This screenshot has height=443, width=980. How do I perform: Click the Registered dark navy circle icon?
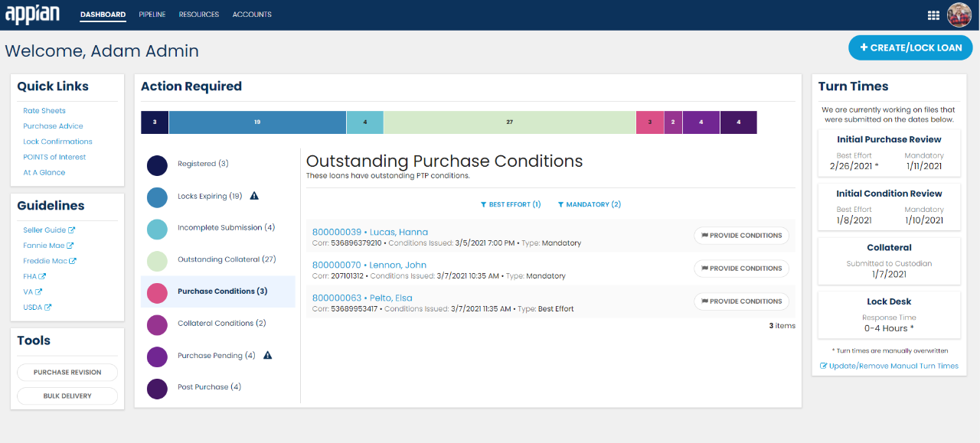click(x=157, y=164)
